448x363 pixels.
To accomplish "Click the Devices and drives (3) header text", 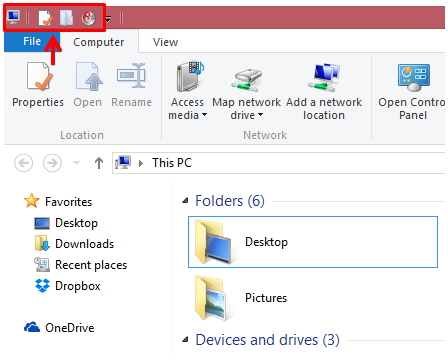I will (267, 340).
